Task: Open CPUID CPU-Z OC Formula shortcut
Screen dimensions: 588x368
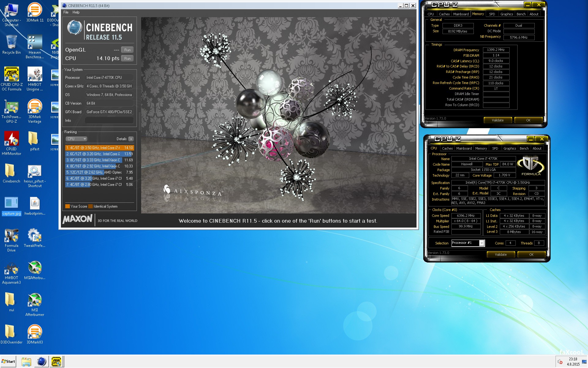Action: coord(11,79)
